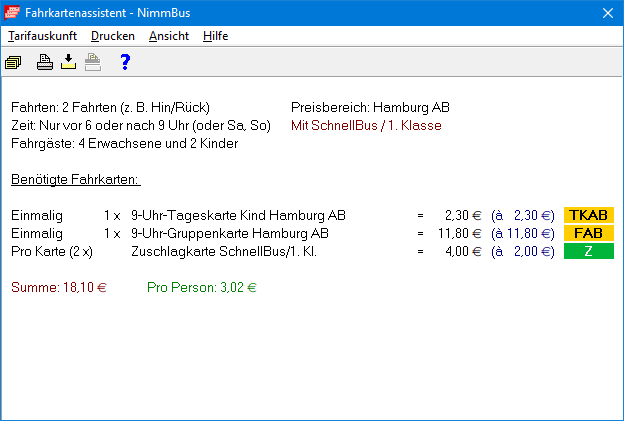This screenshot has width=624, height=421.
Task: Click the green Z surcharge badge
Action: (x=589, y=251)
